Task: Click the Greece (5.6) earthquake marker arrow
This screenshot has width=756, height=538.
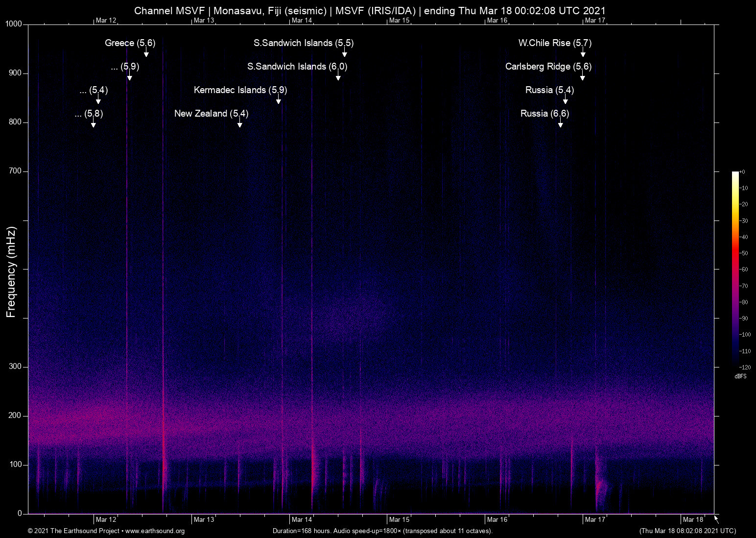Action: (x=145, y=52)
